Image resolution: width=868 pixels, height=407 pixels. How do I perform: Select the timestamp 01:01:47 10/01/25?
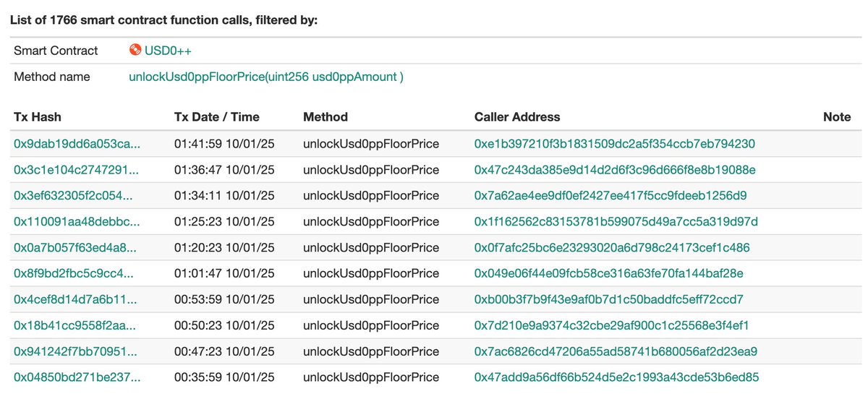coord(224,273)
